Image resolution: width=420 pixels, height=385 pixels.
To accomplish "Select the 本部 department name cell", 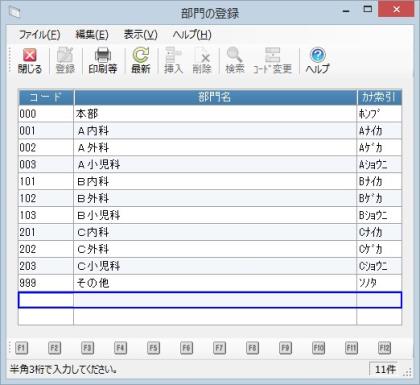I will click(215, 114).
